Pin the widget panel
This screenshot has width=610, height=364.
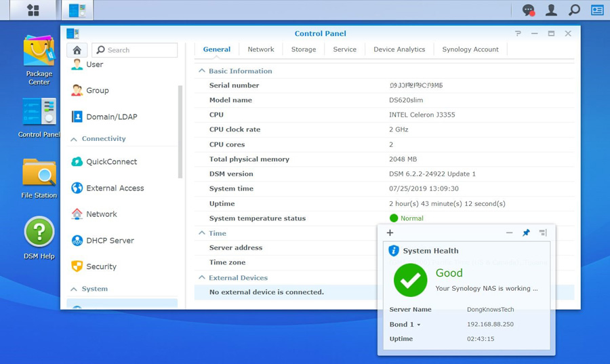pyautogui.click(x=526, y=232)
